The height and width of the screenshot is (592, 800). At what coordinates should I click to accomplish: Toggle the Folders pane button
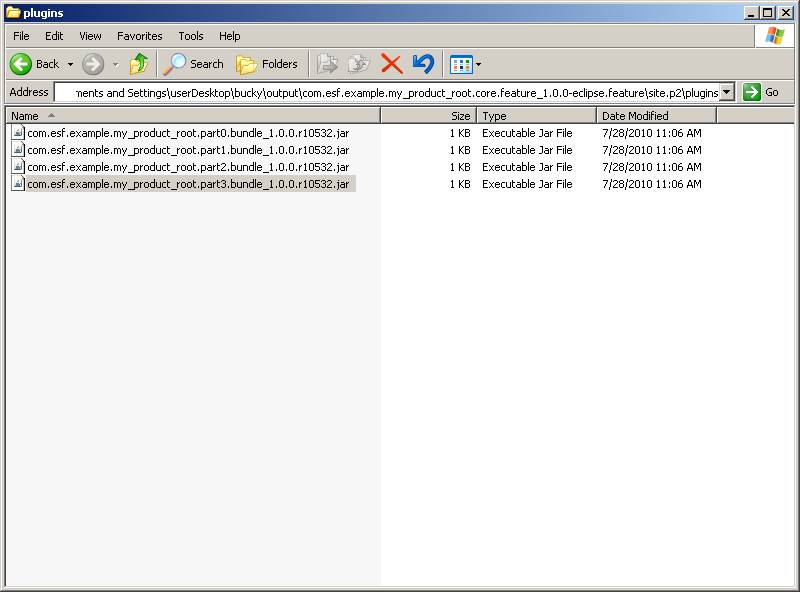(x=267, y=64)
